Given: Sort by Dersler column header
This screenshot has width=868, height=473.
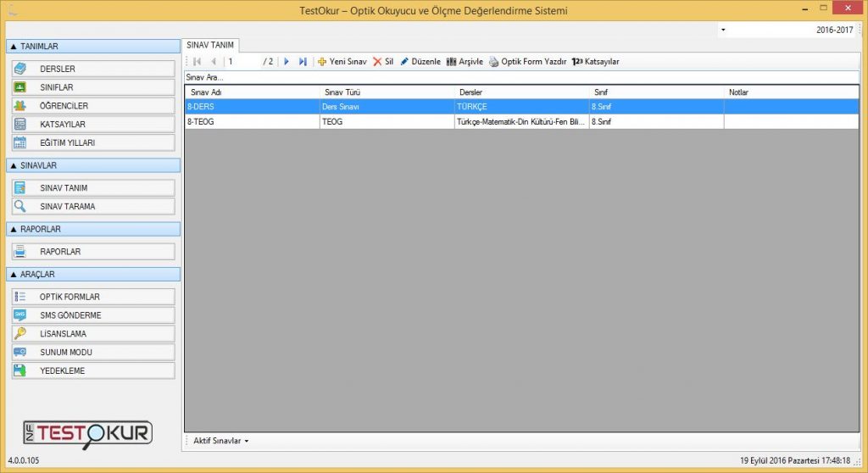Looking at the screenshot, I should (521, 92).
